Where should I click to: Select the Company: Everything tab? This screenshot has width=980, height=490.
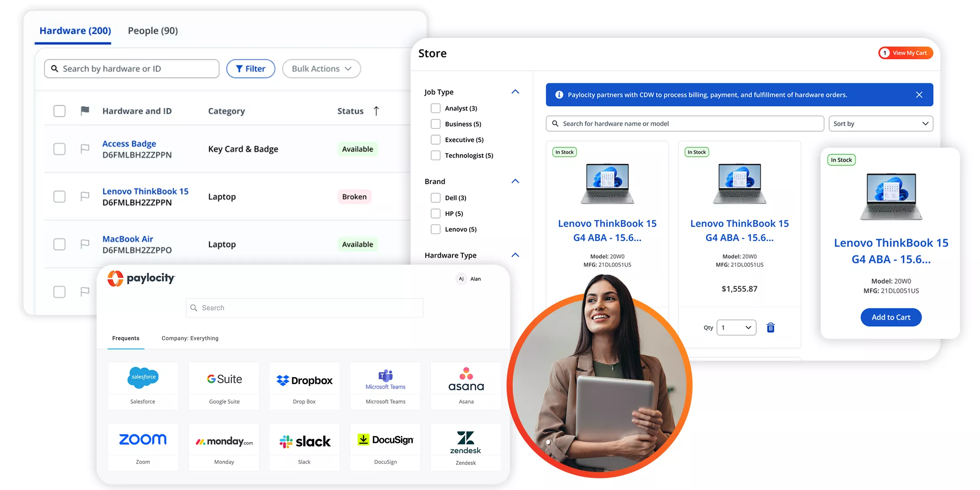point(190,338)
